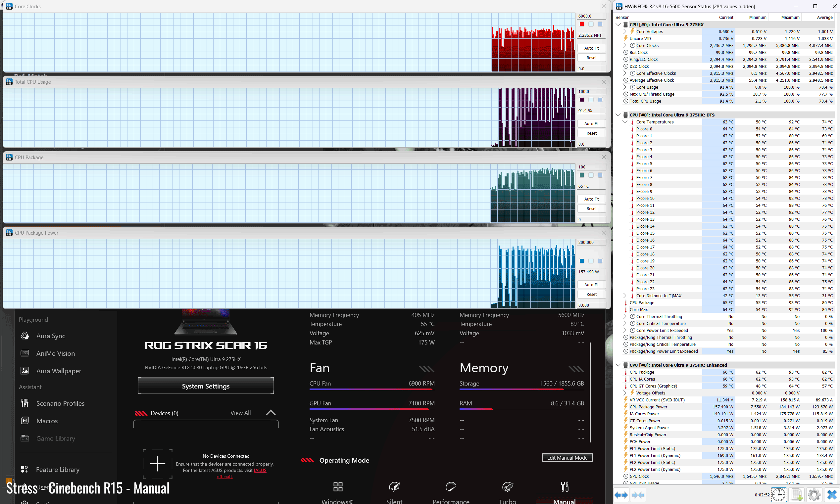840x504 pixels.
Task: Expand the Core Effective Clocks row
Action: (625, 73)
